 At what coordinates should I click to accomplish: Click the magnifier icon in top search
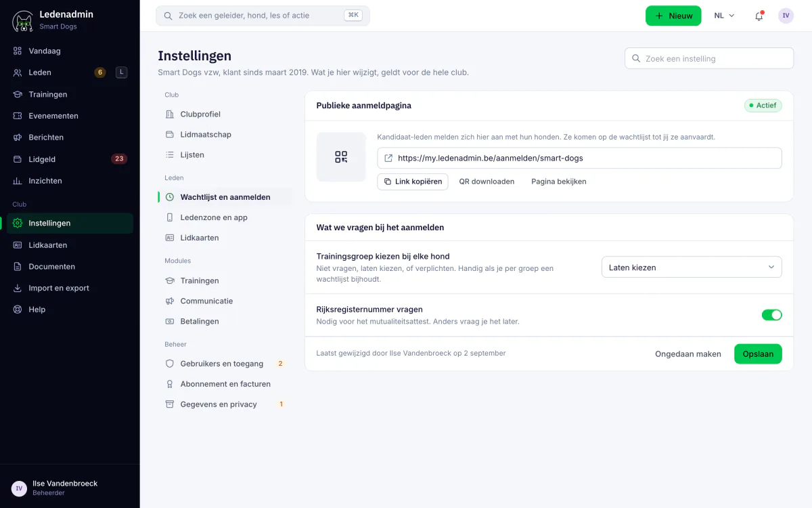tap(168, 16)
